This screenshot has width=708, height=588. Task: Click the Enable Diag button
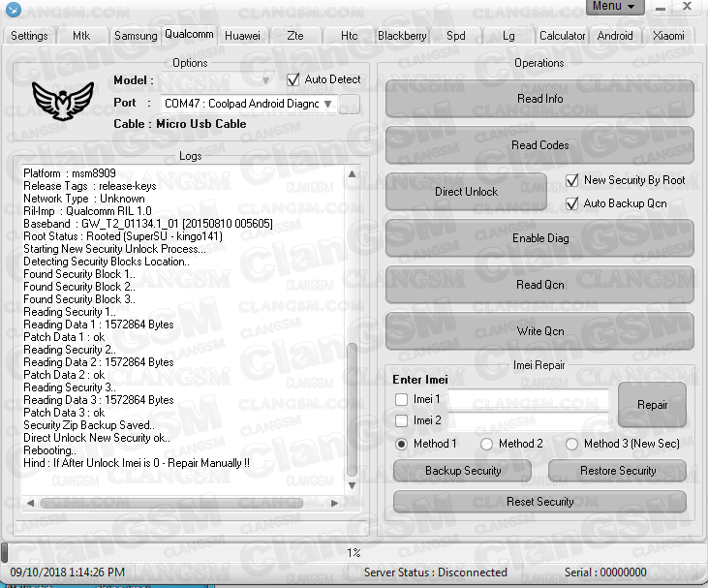click(539, 238)
